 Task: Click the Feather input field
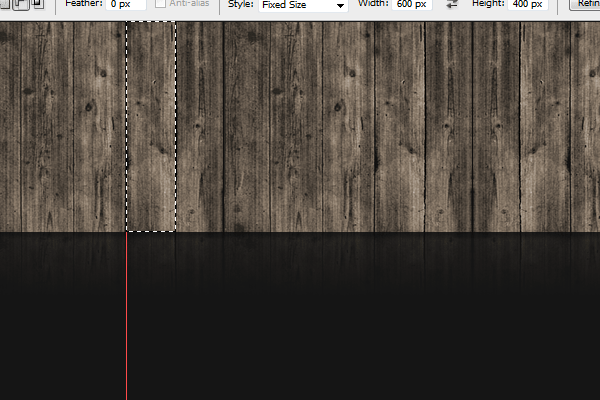click(127, 5)
